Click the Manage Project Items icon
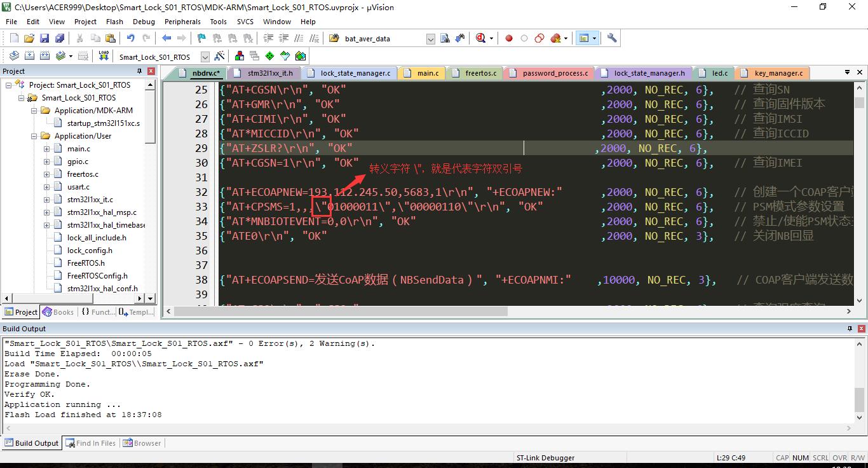 coord(240,56)
